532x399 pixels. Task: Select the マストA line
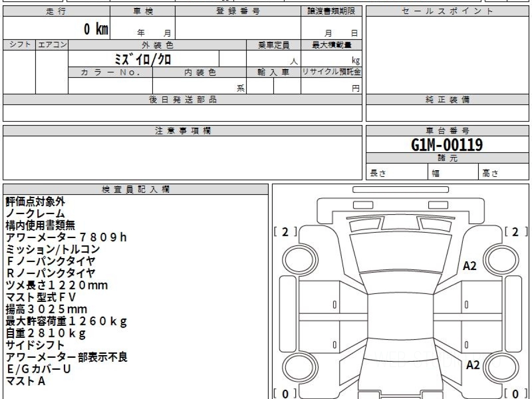click(x=25, y=381)
